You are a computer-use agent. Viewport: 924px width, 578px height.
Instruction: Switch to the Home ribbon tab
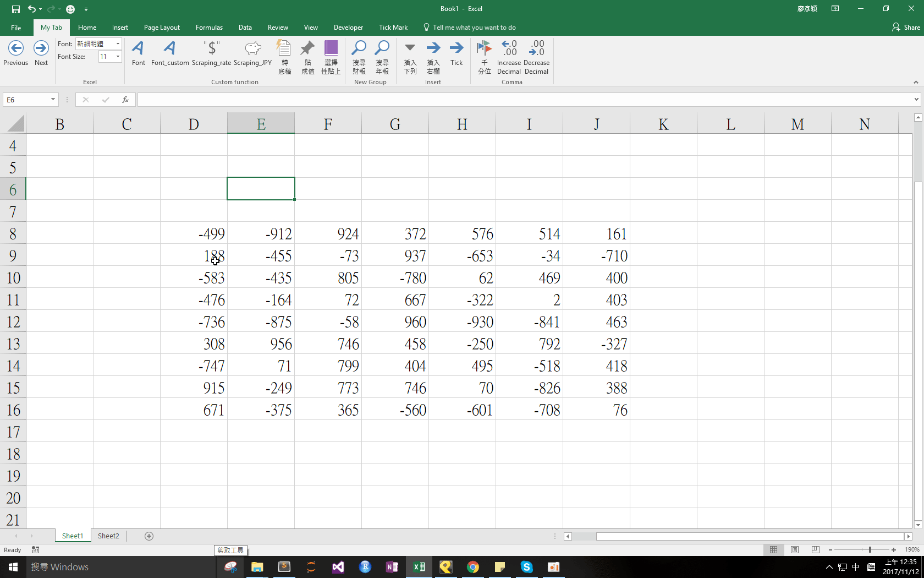pyautogui.click(x=87, y=28)
